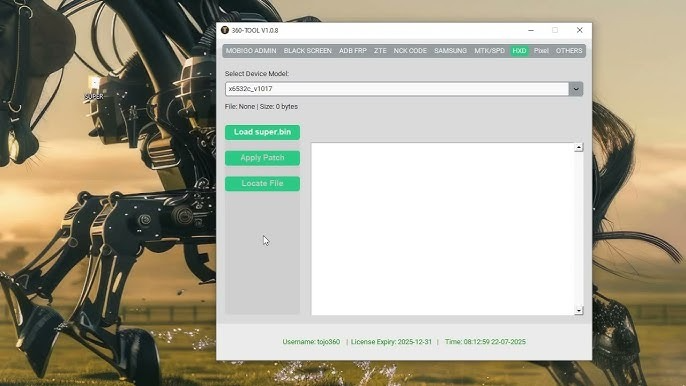Switch to the BLACK SCREEN tab
The height and width of the screenshot is (386, 686).
pos(308,51)
